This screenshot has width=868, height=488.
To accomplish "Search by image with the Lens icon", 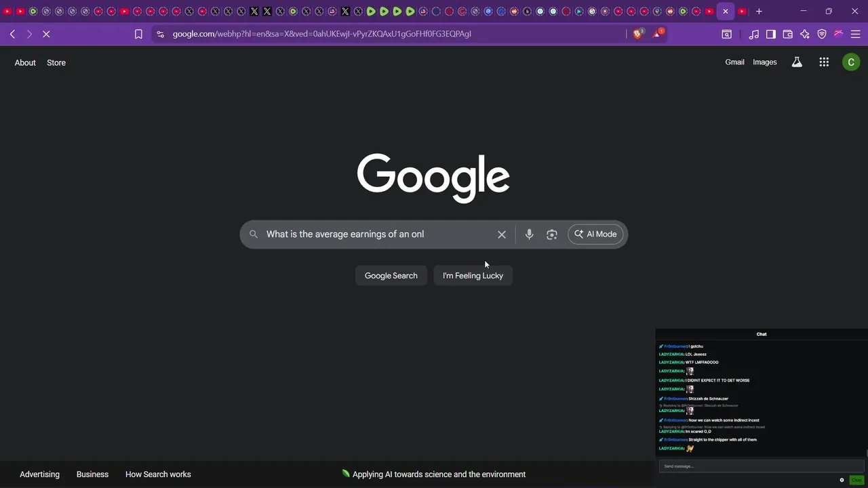I will coord(552,235).
